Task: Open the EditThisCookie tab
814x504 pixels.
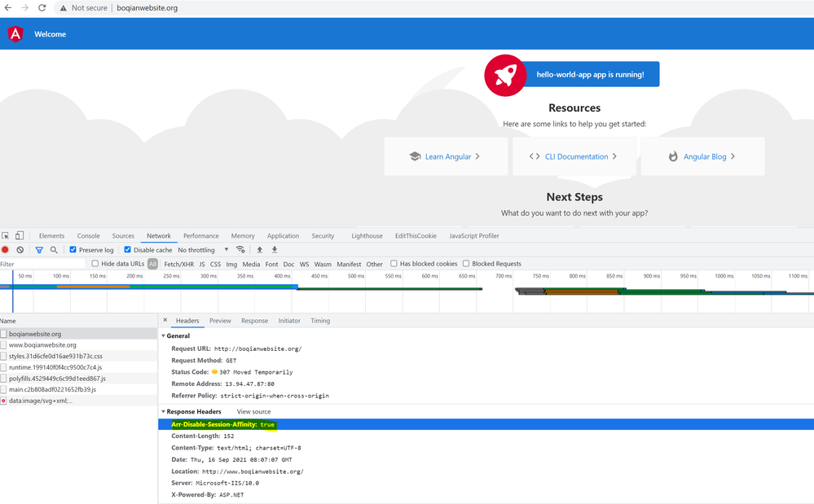Action: pos(416,235)
